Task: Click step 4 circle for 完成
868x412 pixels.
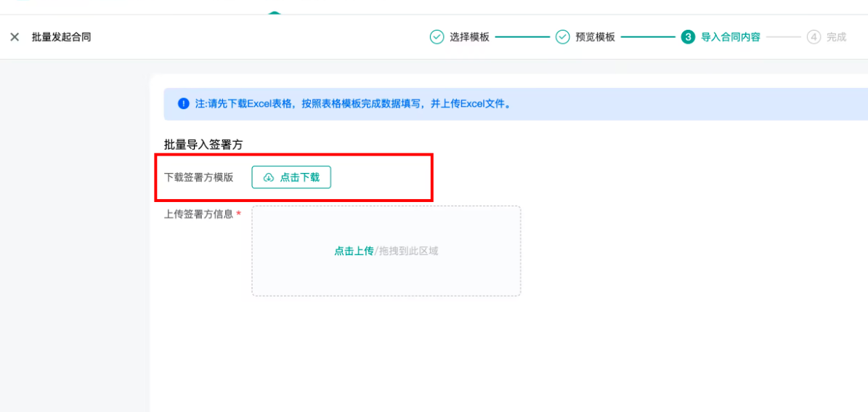Action: (x=814, y=37)
